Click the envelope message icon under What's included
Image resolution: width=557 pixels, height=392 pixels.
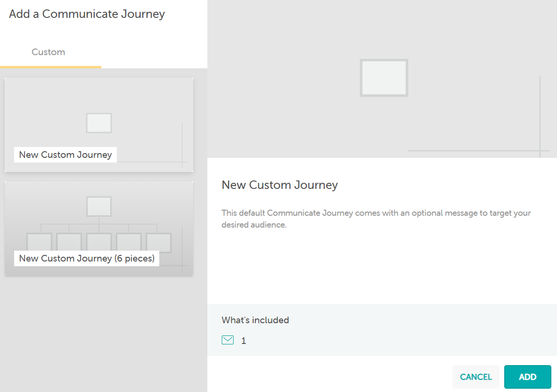(x=228, y=340)
